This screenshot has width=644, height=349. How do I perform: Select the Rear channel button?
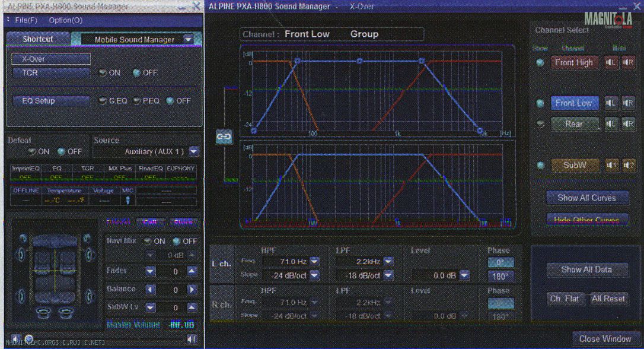tap(574, 123)
